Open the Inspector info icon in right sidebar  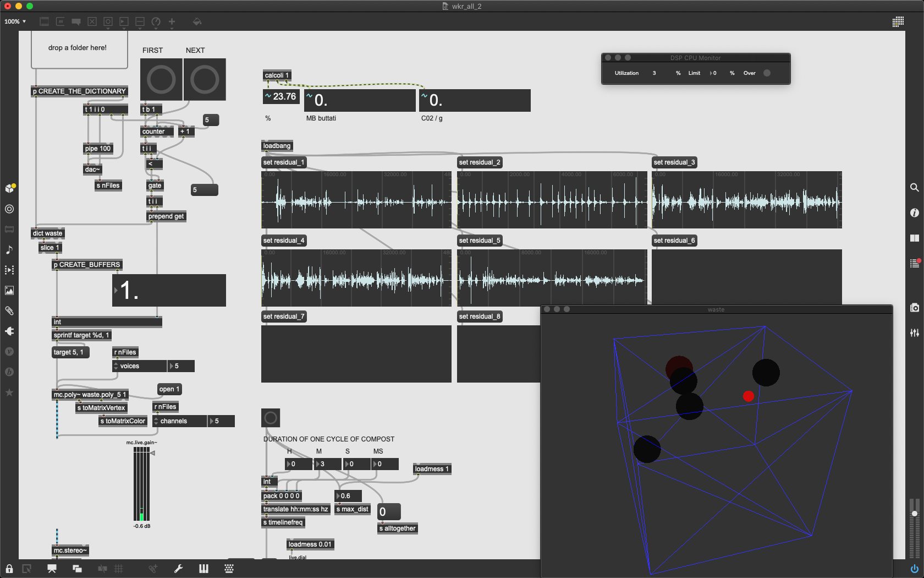pyautogui.click(x=914, y=212)
